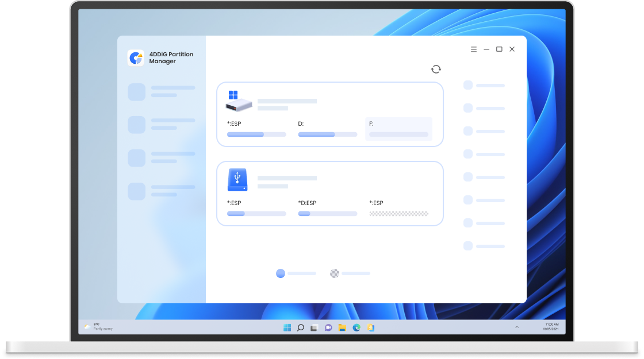Maximize the Partition Manager window

[x=499, y=49]
